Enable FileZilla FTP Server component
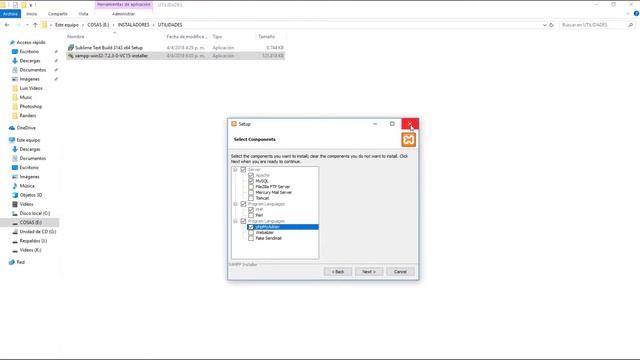This screenshot has height=360, width=640. (x=251, y=187)
